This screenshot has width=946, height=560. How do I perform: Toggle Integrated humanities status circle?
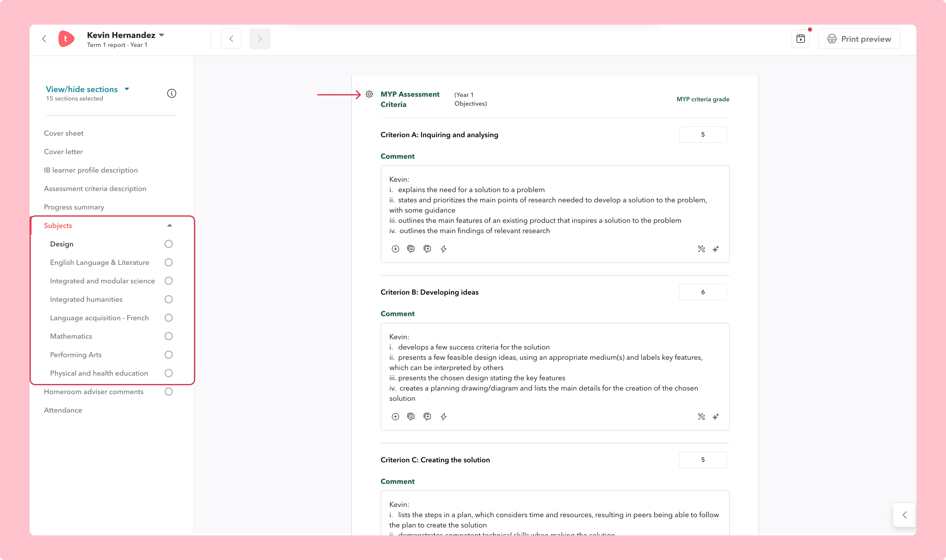168,299
